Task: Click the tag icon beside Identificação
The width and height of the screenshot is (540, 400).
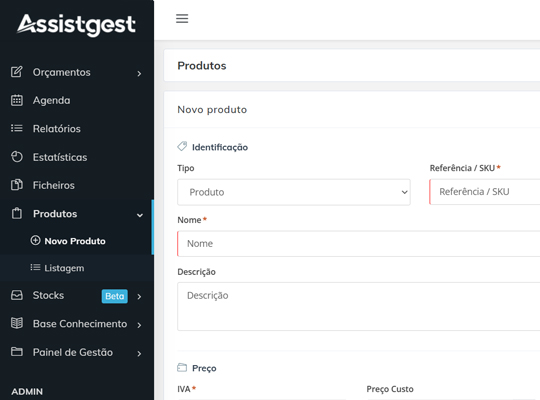Action: pos(182,146)
